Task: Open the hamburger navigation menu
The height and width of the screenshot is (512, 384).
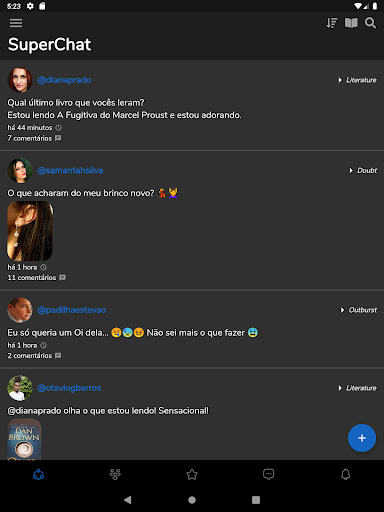Action: (x=16, y=23)
